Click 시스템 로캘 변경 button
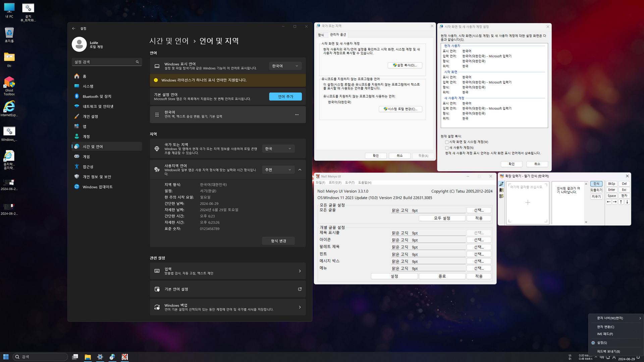The height and width of the screenshot is (362, 644). [400, 109]
